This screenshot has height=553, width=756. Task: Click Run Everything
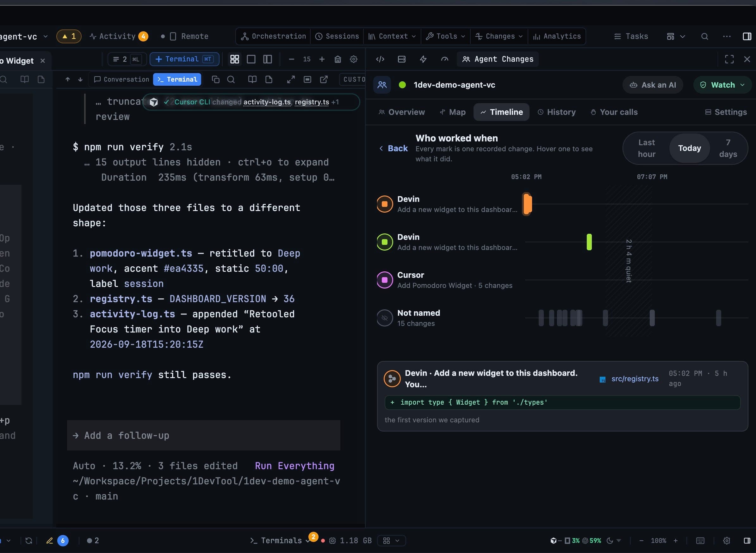click(294, 466)
